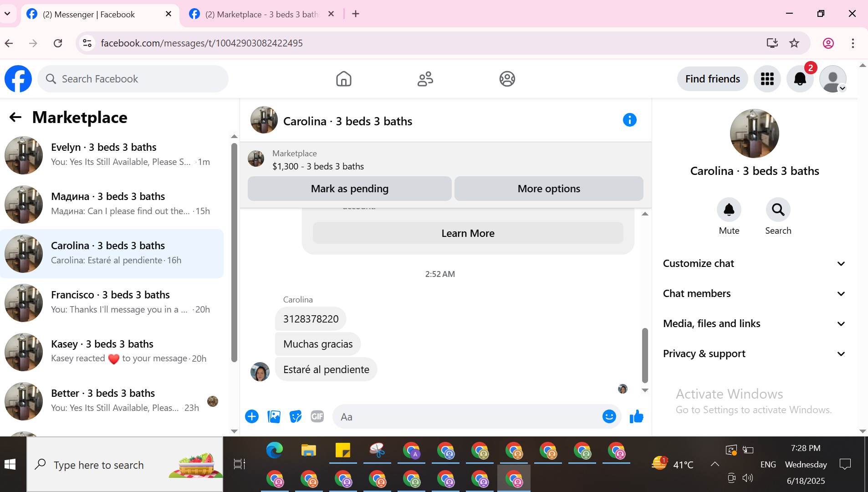
Task: Click the Windows search box
Action: pos(125,465)
